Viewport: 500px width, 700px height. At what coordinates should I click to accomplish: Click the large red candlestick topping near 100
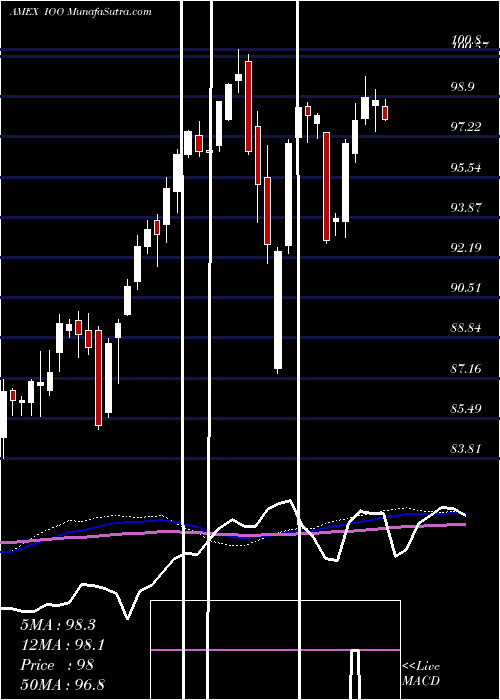coord(248,106)
